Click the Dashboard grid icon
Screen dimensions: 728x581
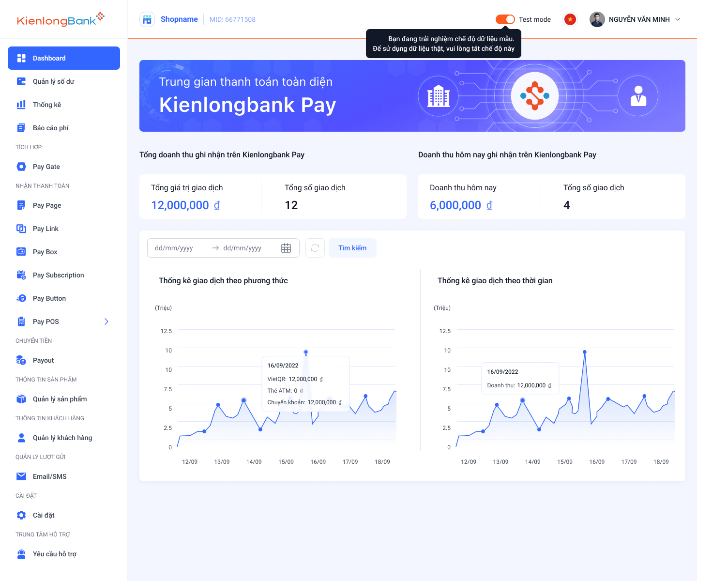point(21,58)
